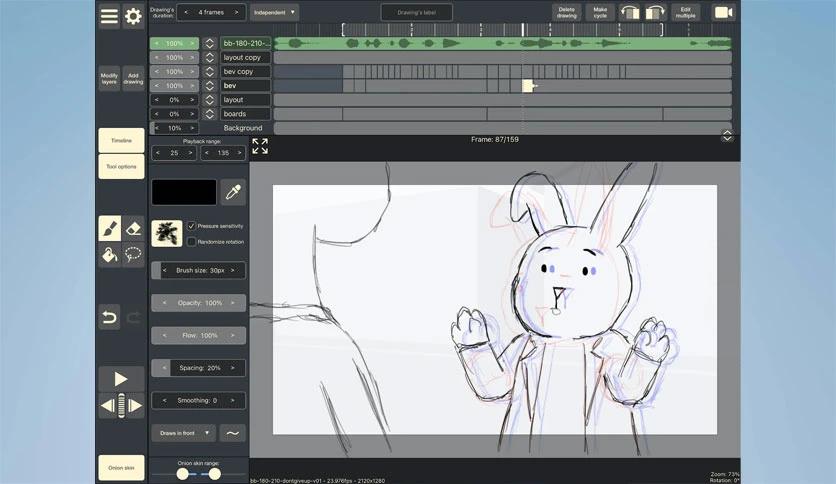This screenshot has height=484, width=836.
Task: Click the Undo arrow
Action: click(x=109, y=317)
